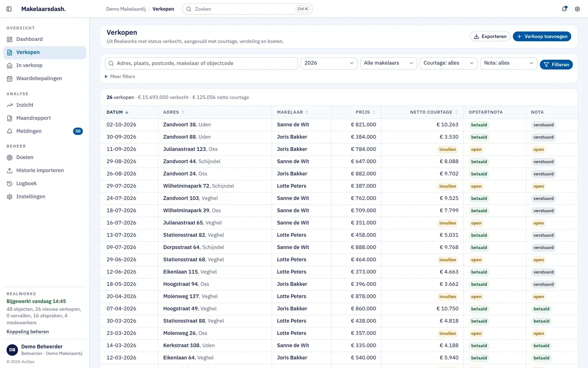Click the Koppeling beheren link

coord(28,332)
